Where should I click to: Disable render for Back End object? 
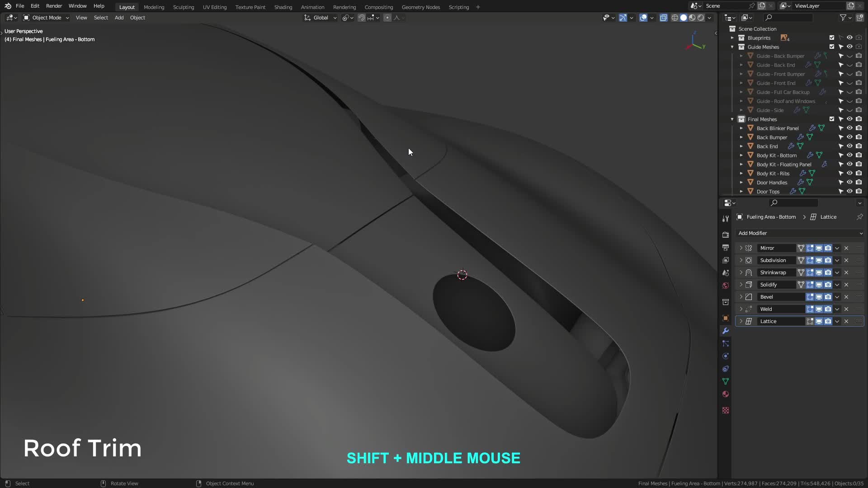(859, 146)
